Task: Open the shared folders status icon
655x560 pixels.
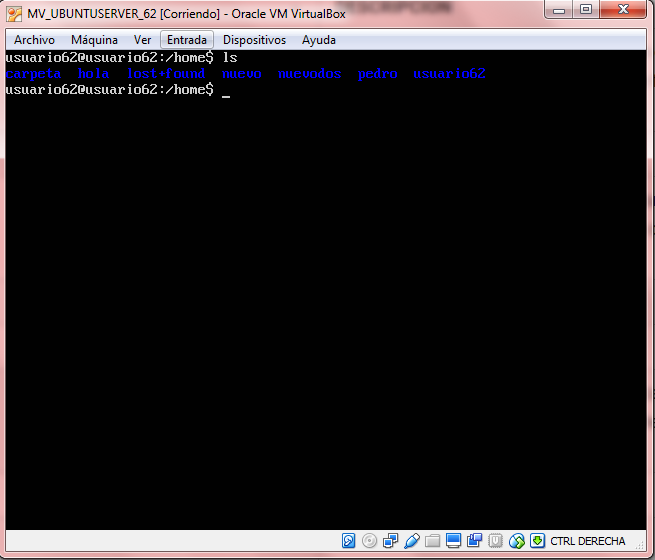Action: click(x=432, y=541)
